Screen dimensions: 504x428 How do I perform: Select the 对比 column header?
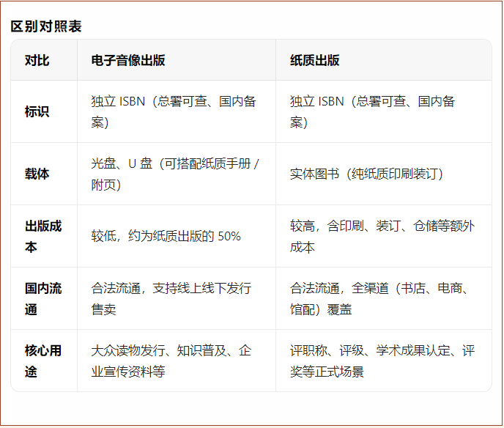click(37, 60)
